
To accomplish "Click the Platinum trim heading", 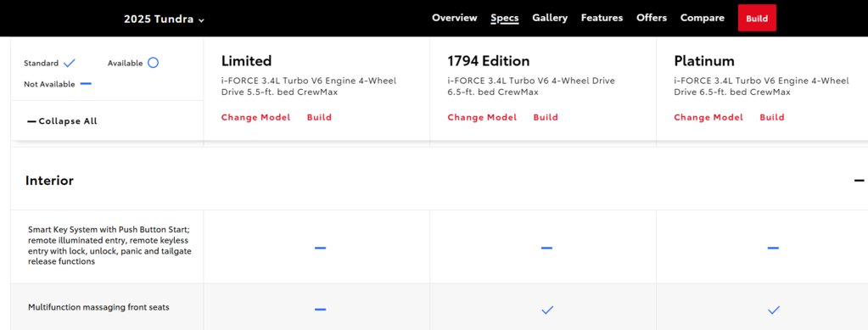I will 704,61.
